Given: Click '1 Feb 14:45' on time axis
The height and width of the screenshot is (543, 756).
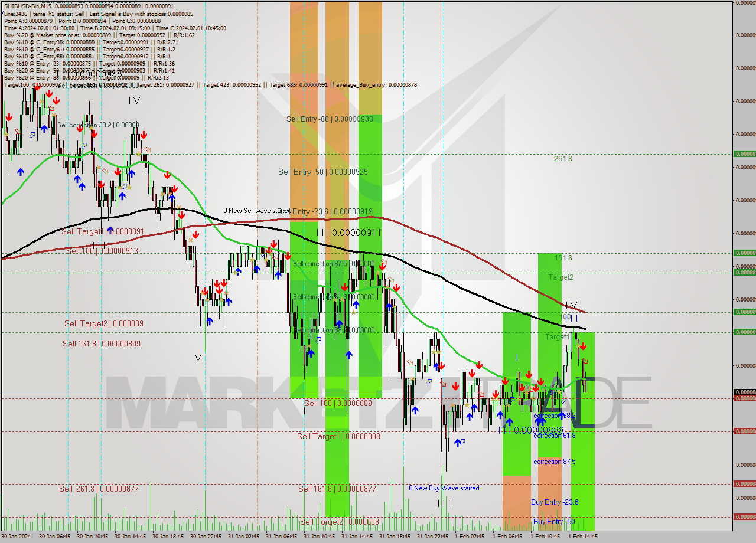Looking at the screenshot, I should (x=583, y=537).
